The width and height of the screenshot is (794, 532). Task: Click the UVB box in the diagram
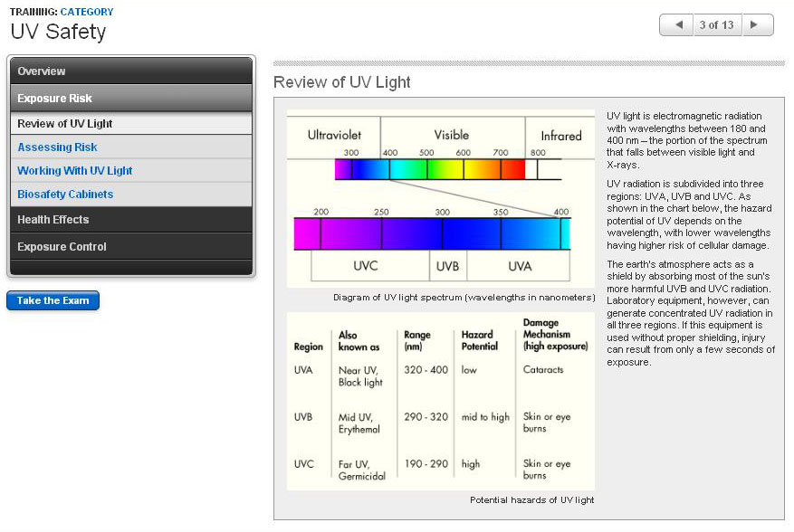448,266
